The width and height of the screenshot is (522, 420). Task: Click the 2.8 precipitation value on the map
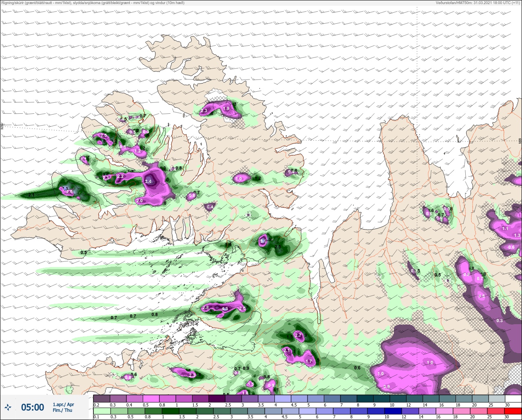206,308
